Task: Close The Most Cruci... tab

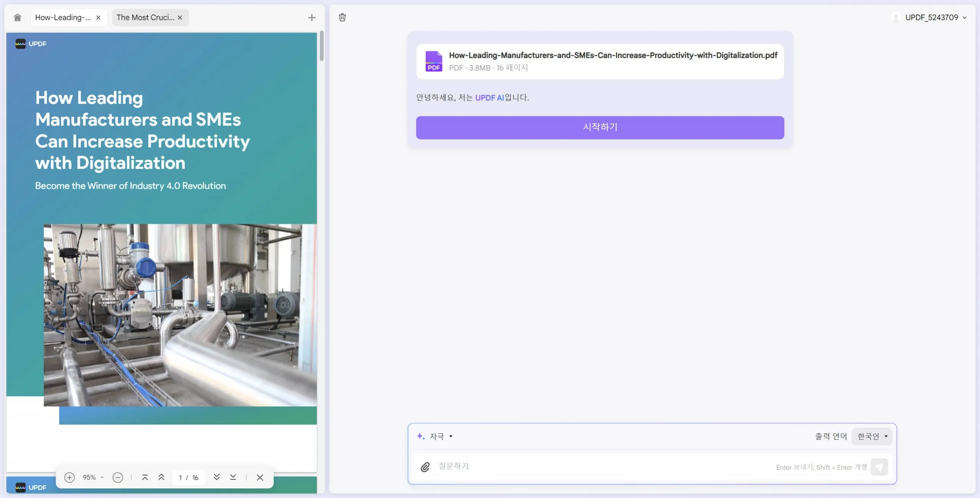Action: [x=180, y=18]
